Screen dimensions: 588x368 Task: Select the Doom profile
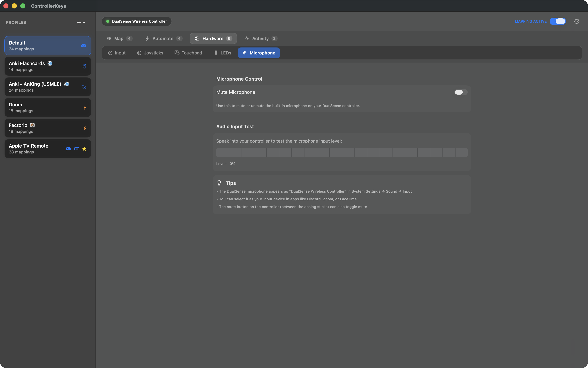tap(48, 108)
